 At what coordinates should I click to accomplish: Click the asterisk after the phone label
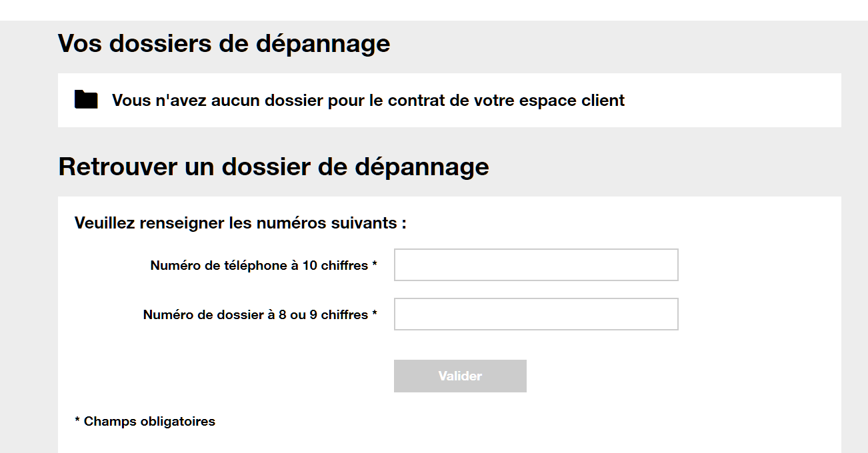[x=375, y=265]
